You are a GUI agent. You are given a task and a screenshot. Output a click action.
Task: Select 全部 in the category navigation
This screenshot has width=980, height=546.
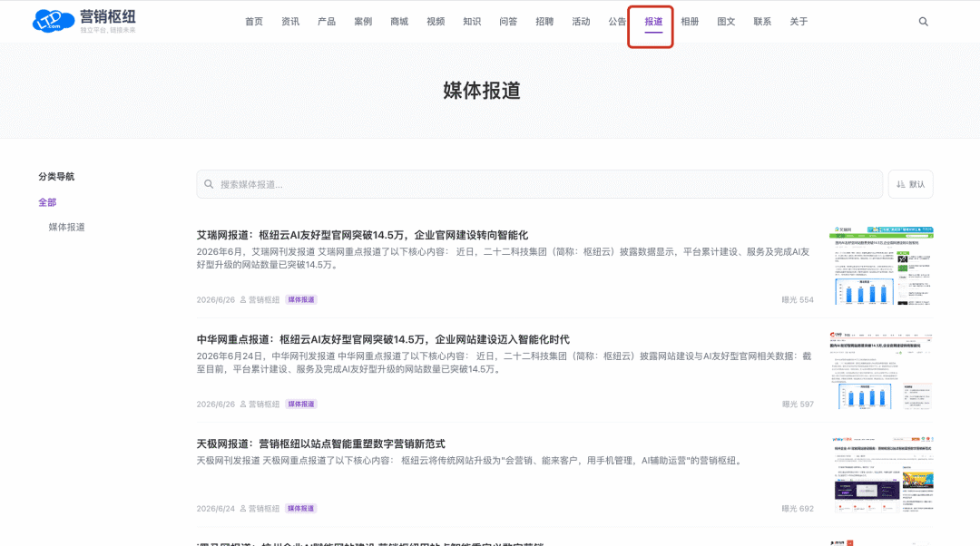[x=47, y=202]
